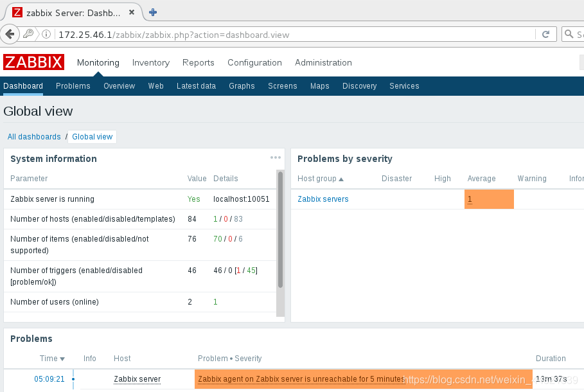Click triggers details 46 / 0 [1 / 45]
The width and height of the screenshot is (584, 392).
(x=235, y=271)
